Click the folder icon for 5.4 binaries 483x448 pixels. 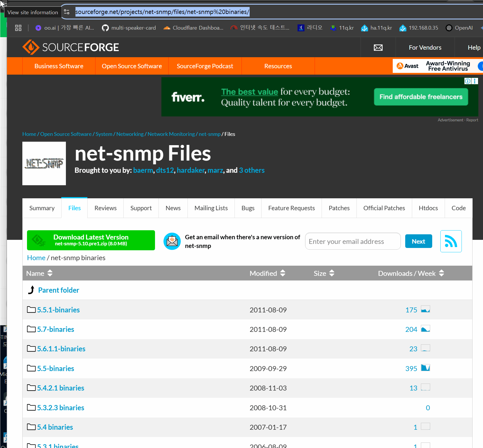pos(31,427)
